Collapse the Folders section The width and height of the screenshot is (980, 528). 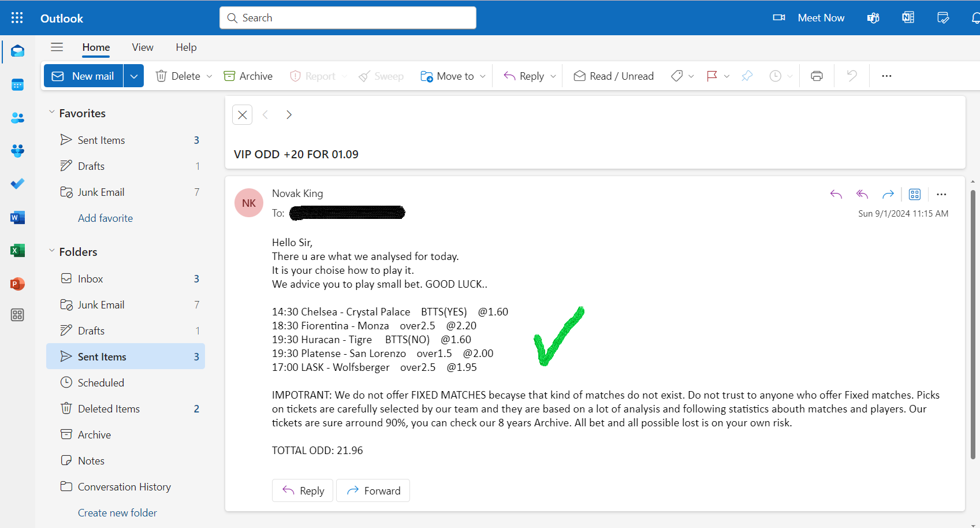point(52,251)
